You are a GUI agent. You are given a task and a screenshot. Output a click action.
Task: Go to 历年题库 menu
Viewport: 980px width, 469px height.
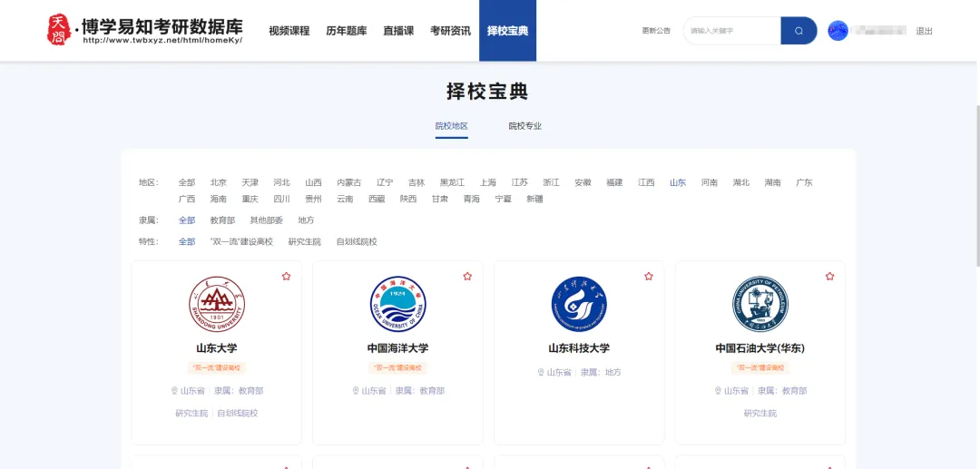[x=347, y=31]
